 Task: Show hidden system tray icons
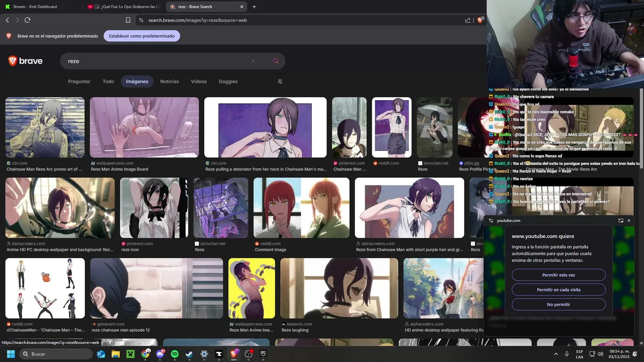[x=556, y=354]
